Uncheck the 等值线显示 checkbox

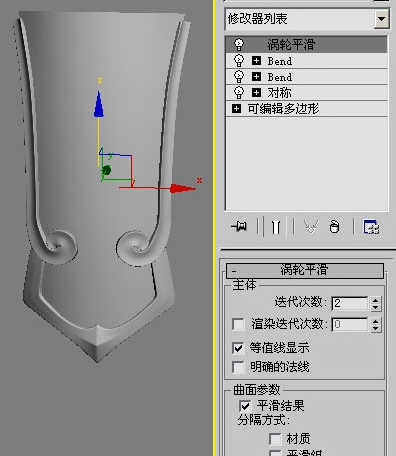tap(238, 348)
